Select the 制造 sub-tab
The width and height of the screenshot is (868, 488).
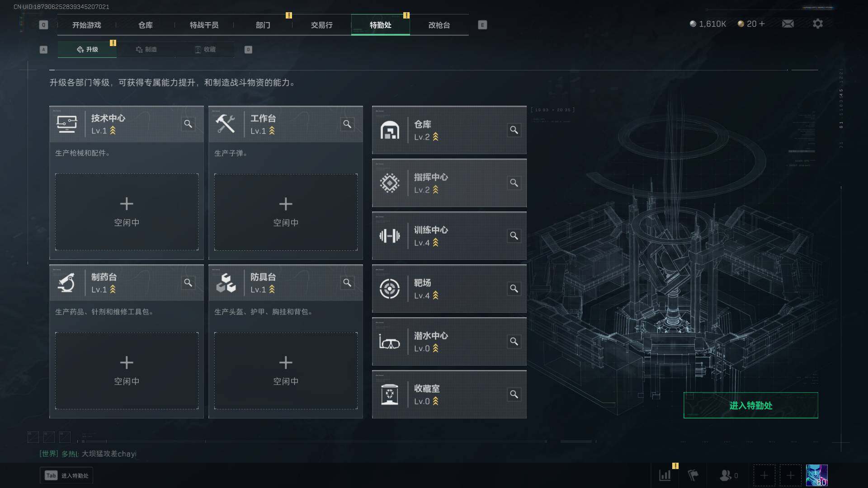146,49
